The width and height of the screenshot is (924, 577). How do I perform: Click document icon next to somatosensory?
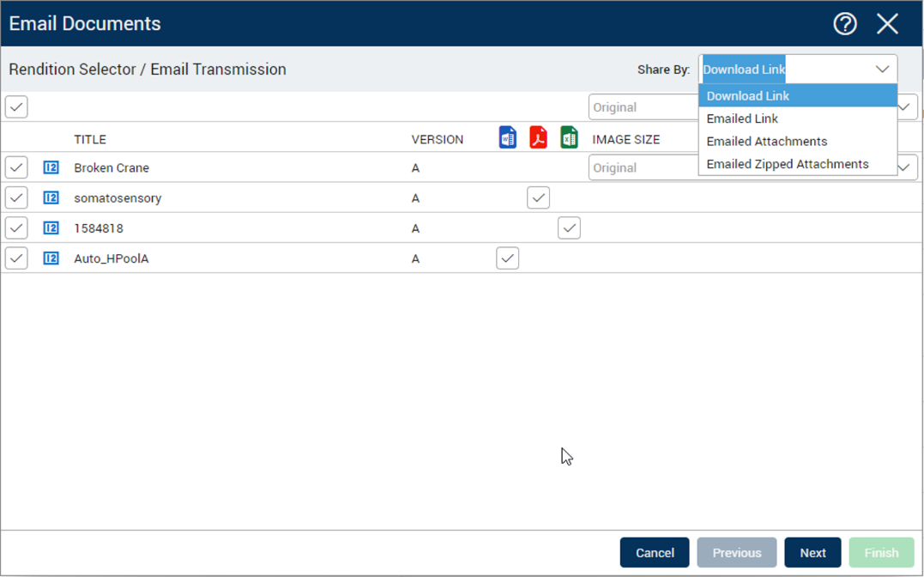click(x=51, y=197)
